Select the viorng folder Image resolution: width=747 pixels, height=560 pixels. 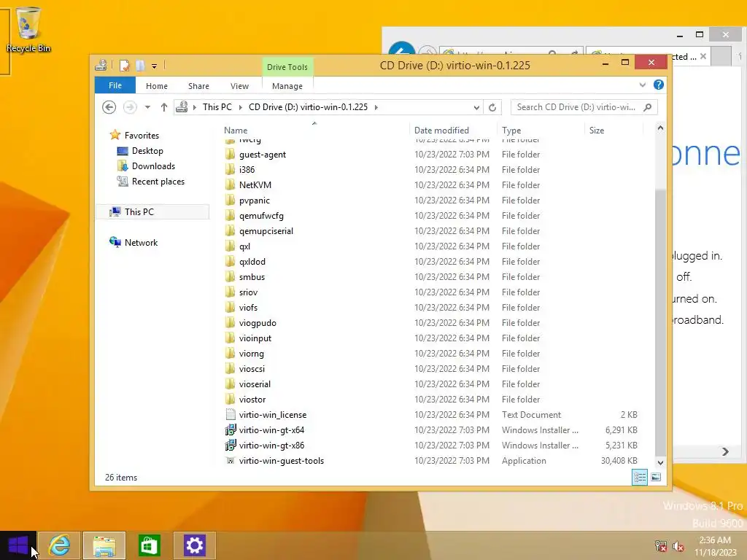click(x=251, y=354)
